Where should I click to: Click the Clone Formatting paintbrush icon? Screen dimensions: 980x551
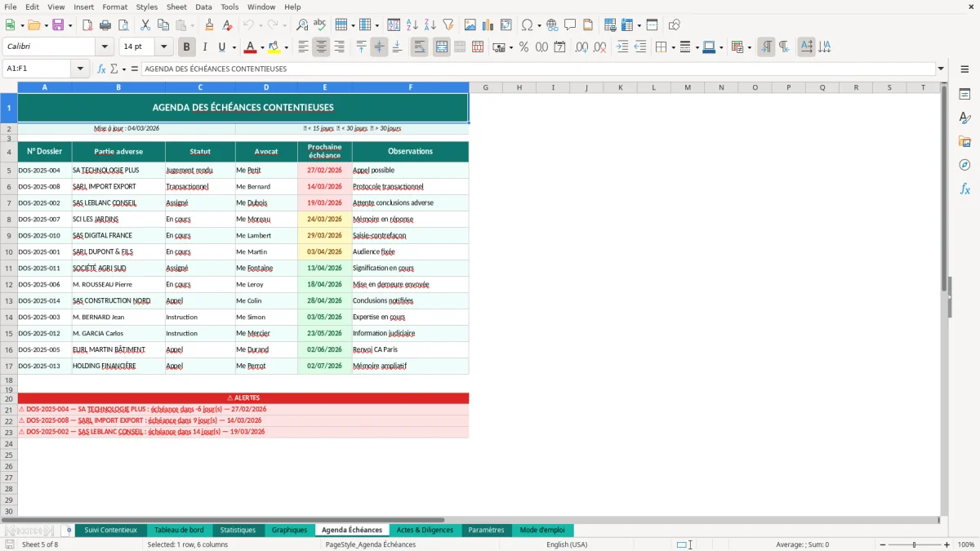coord(210,25)
